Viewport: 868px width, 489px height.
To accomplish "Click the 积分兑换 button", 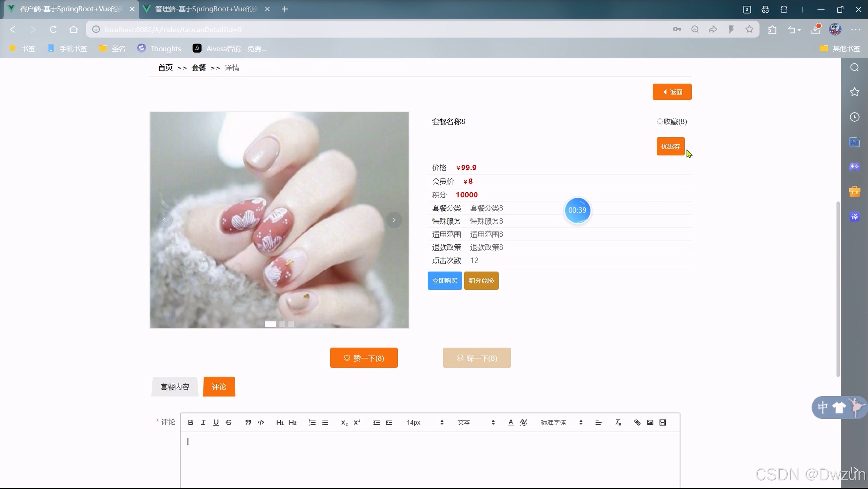I will (x=481, y=281).
